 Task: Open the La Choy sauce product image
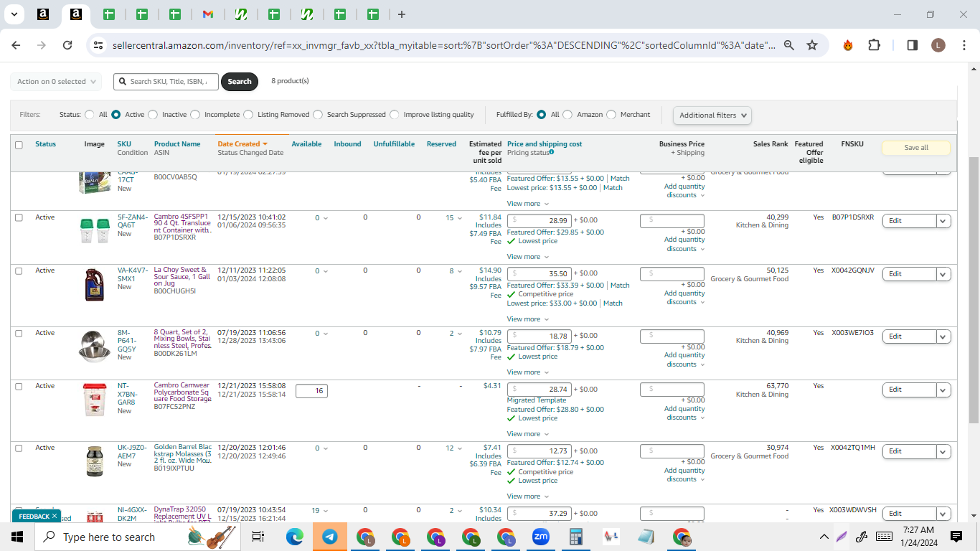[x=94, y=284]
